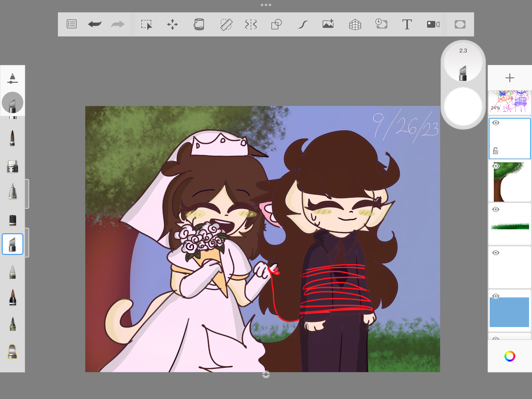This screenshot has width=532, height=399.
Task: Open the color wheel picker
Action: 510,356
